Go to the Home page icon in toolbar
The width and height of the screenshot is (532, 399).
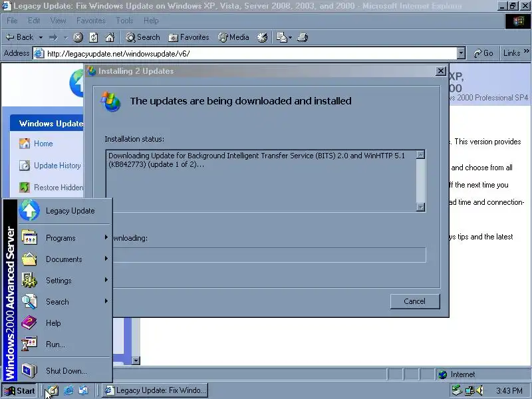[x=110, y=37]
